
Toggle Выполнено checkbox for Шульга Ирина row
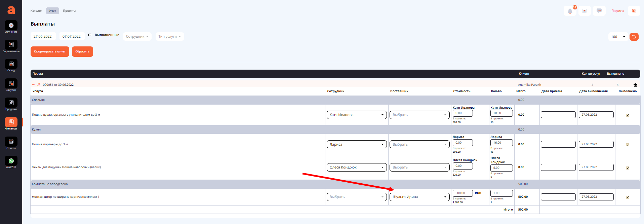tap(628, 197)
